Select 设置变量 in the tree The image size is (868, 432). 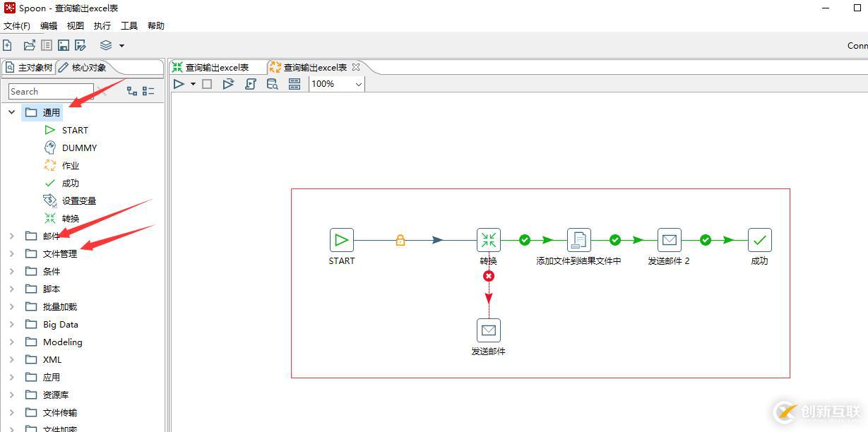click(x=78, y=200)
